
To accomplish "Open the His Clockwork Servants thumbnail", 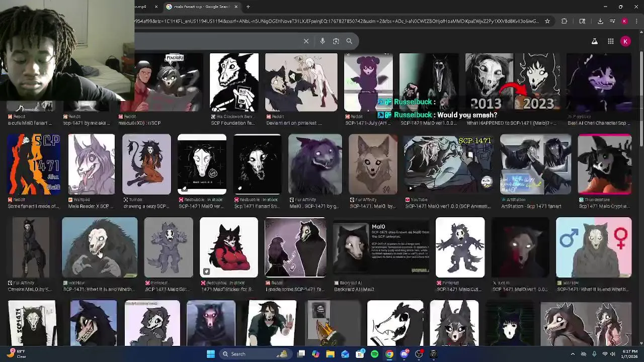I will pos(234,82).
